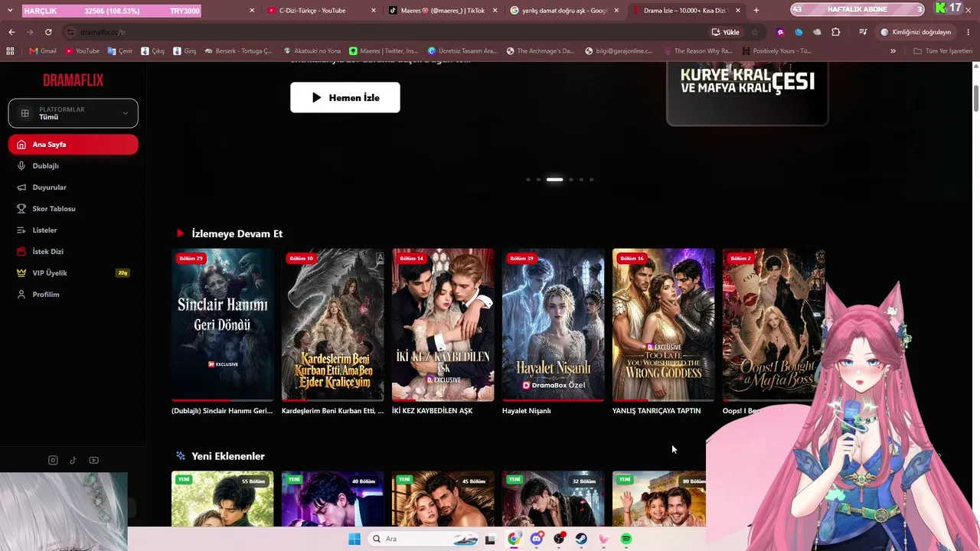Open the browser extensions puzzle icon
Viewport: 980px width, 551px height.
tap(835, 32)
